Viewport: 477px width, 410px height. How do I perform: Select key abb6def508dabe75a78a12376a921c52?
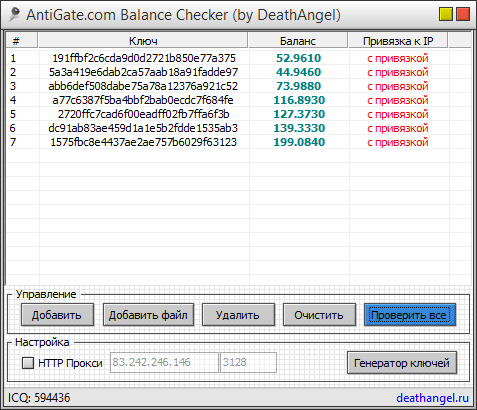(x=143, y=86)
